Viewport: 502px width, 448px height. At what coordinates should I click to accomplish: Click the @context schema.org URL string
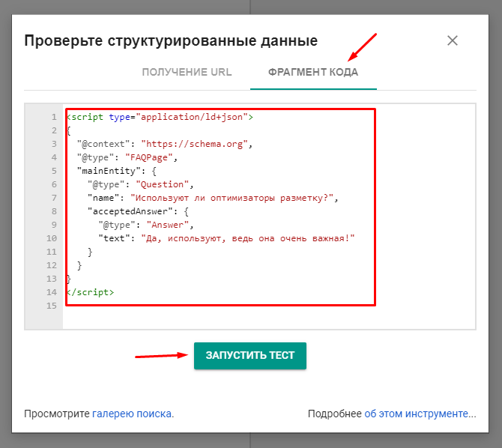(196, 145)
